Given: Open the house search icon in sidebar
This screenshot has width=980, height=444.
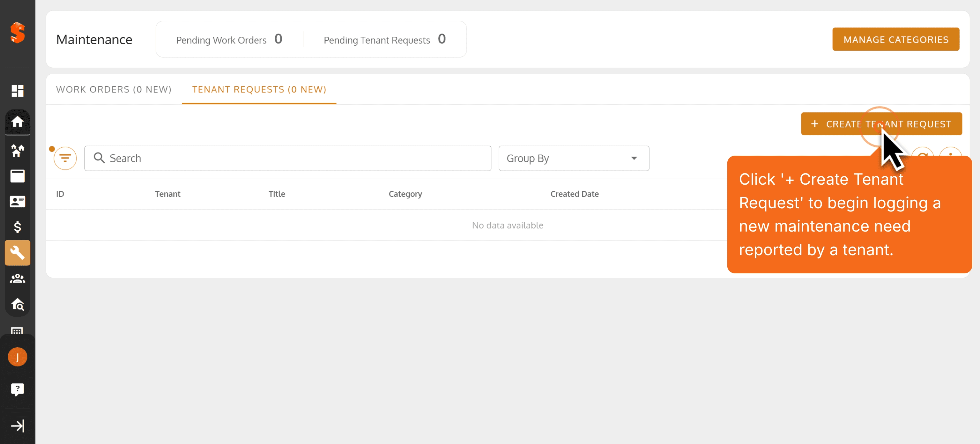Looking at the screenshot, I should click(18, 304).
